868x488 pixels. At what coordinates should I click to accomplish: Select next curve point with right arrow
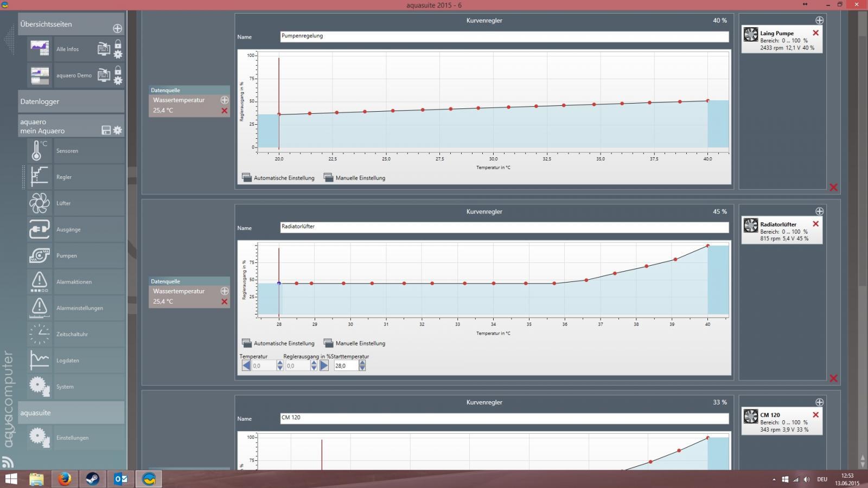[324, 365]
